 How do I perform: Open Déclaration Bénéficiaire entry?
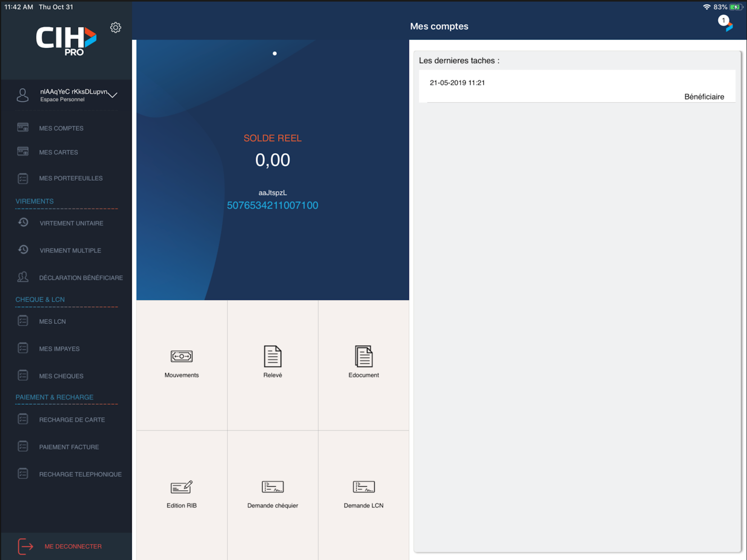pyautogui.click(x=81, y=278)
